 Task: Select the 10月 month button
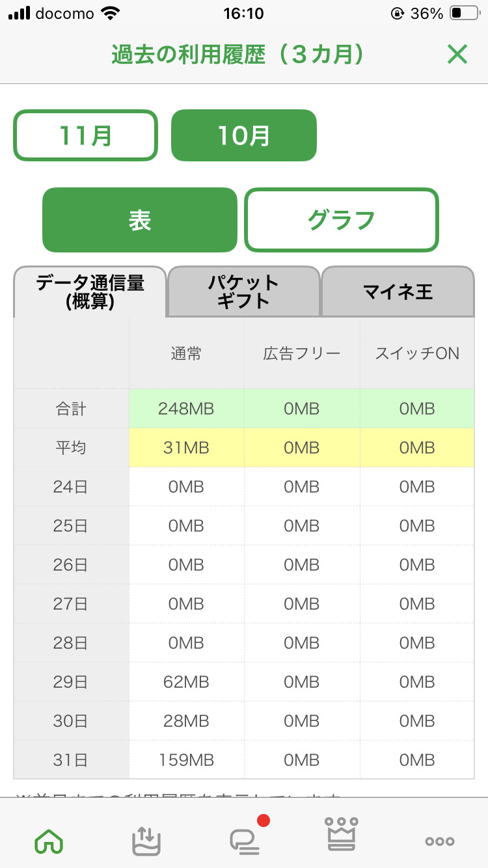tap(244, 135)
